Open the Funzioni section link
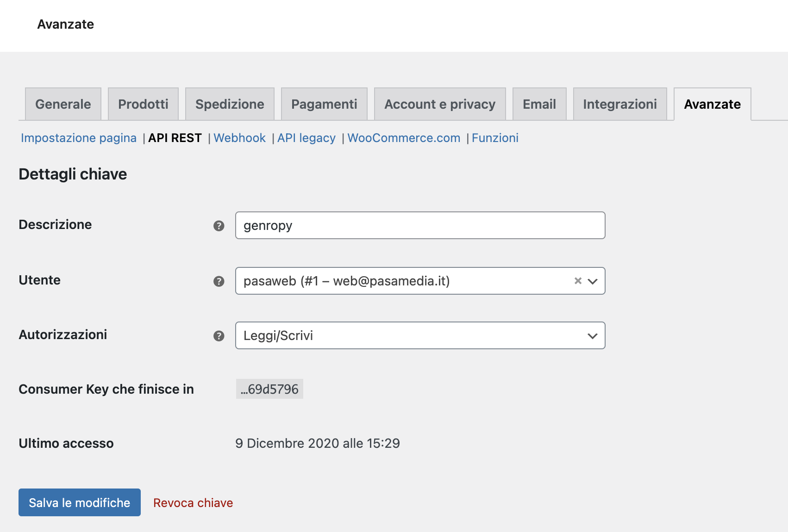Image resolution: width=788 pixels, height=532 pixels. (x=495, y=138)
